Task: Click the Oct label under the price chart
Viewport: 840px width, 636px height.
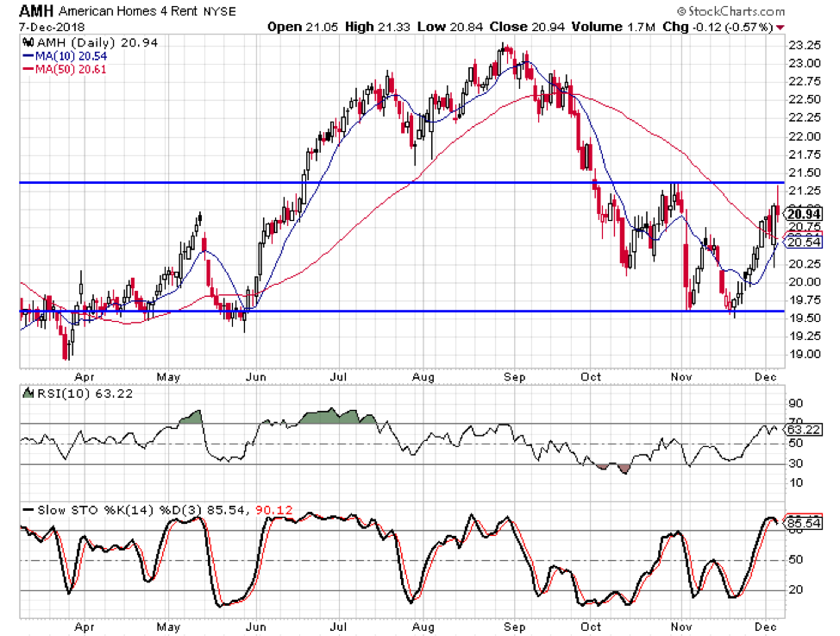Action: click(x=591, y=377)
